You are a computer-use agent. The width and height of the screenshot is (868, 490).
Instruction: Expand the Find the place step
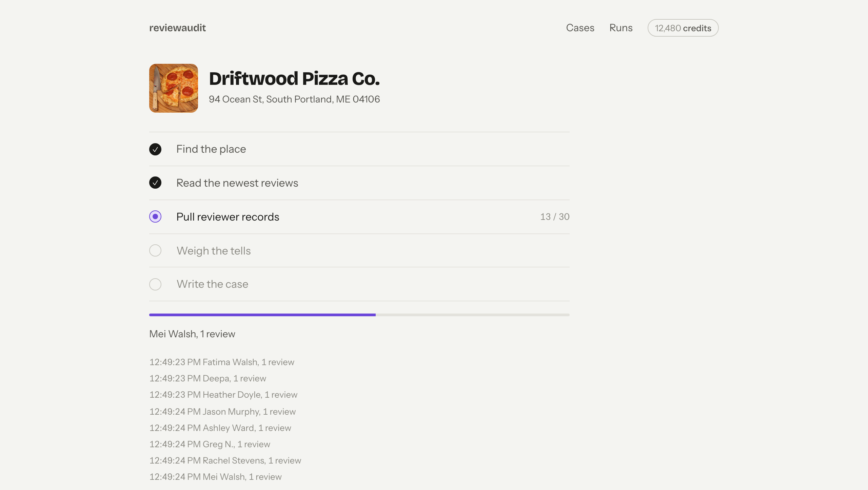click(359, 149)
